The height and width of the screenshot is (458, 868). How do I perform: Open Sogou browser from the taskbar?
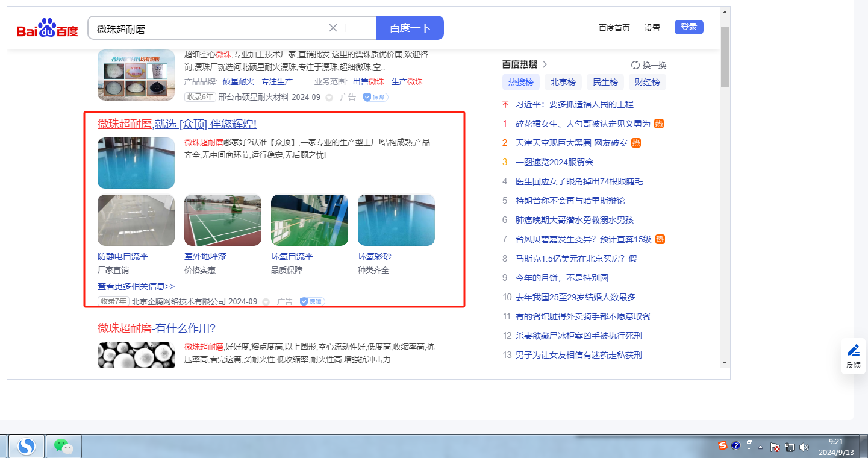pyautogui.click(x=26, y=446)
